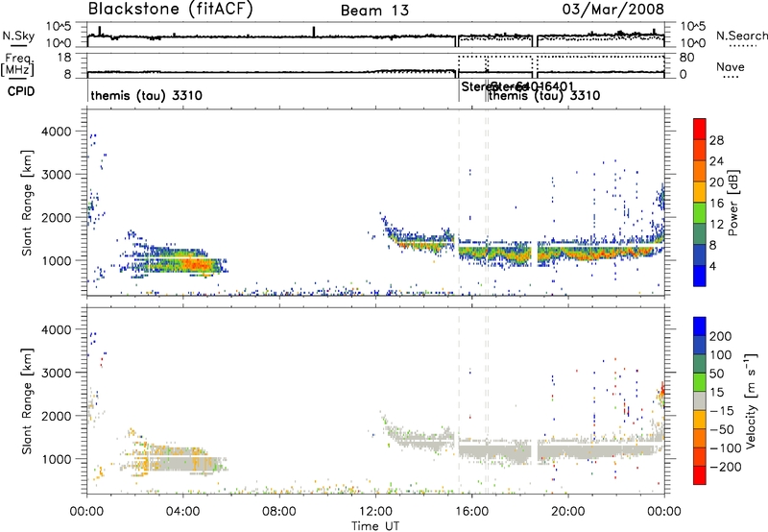Screen dimensions: 768x532
Task: Select the "N.Search" legend label
Action: pos(742,36)
